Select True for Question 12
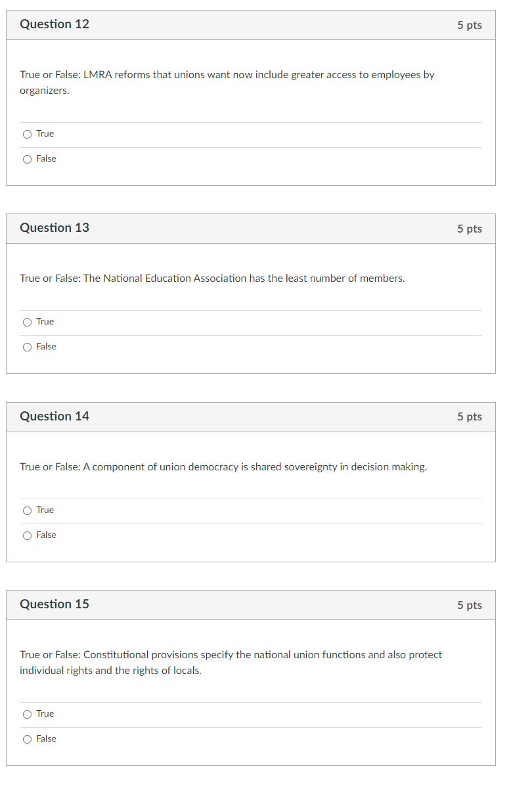This screenshot has width=532, height=785. tap(27, 134)
